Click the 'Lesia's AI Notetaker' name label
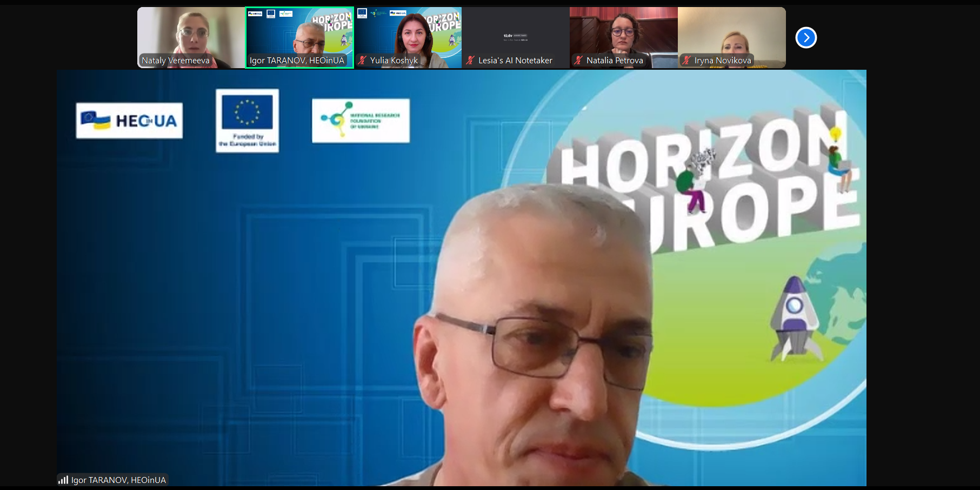The width and height of the screenshot is (980, 490). click(x=515, y=61)
